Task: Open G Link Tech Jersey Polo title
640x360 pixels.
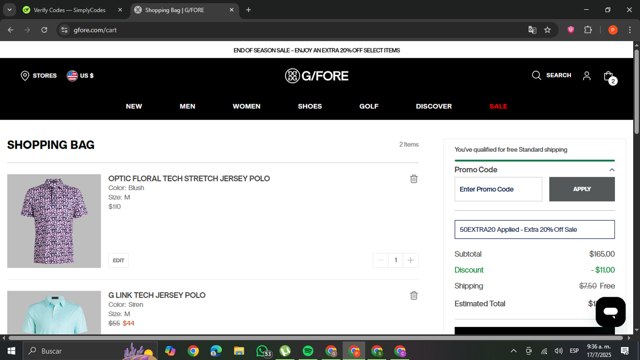Action: point(157,295)
